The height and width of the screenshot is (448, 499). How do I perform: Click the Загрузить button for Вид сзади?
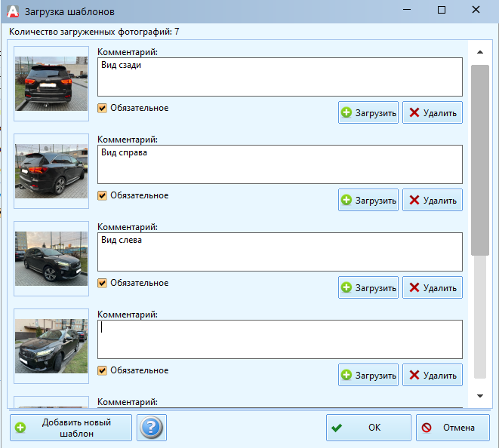[368, 112]
